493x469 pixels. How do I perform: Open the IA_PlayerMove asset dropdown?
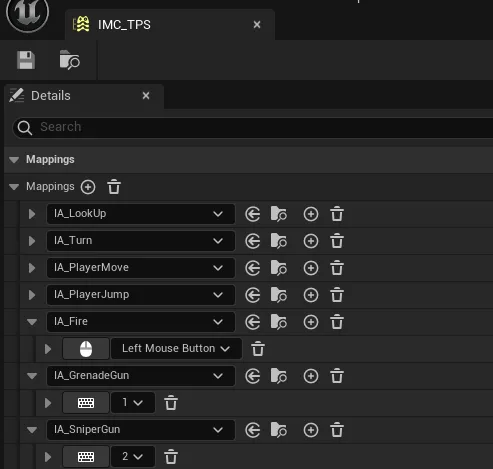pyautogui.click(x=141, y=268)
